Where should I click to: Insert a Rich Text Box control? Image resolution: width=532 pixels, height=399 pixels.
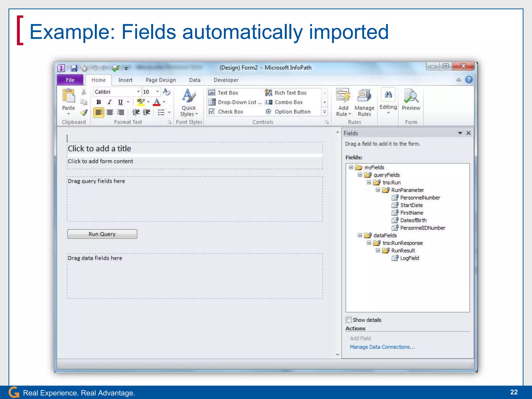(286, 93)
